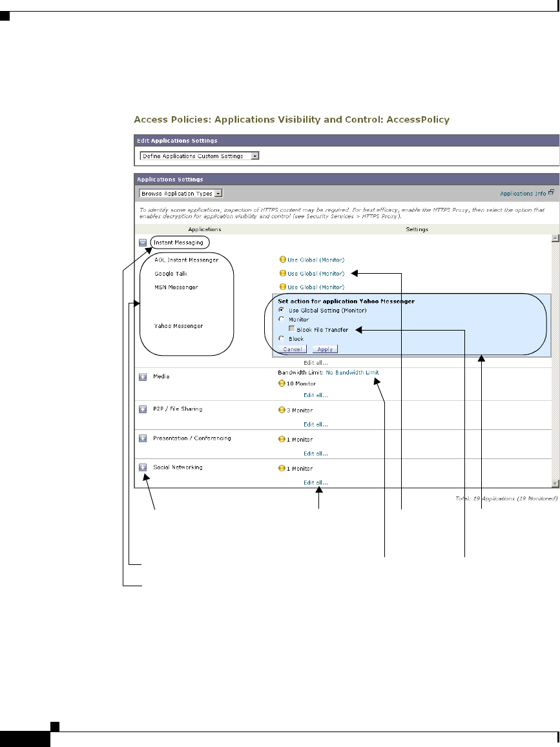Viewport: 560px width, 747px height.
Task: Click the Media 10 Monitor status icon
Action: pos(282,384)
